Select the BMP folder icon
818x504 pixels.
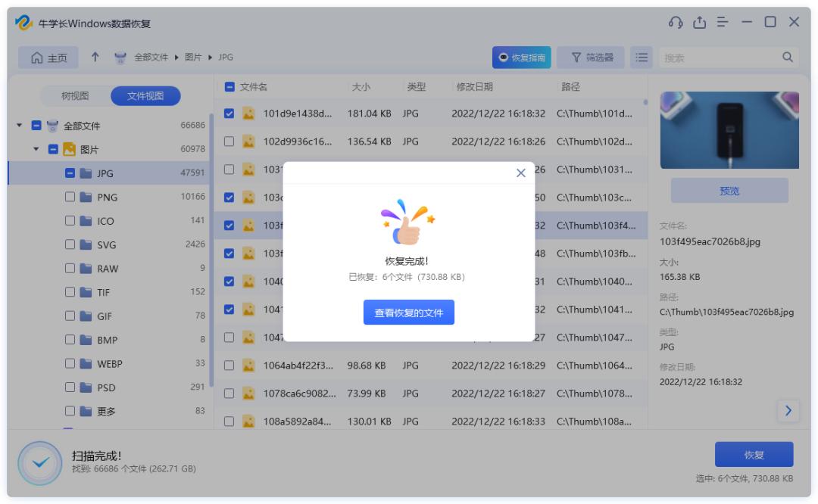pyautogui.click(x=86, y=340)
